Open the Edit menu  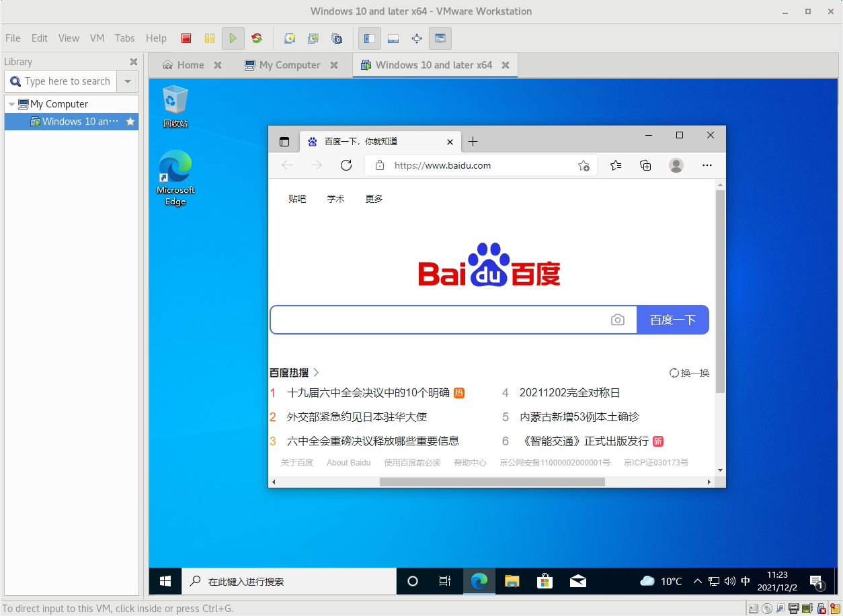tap(40, 38)
